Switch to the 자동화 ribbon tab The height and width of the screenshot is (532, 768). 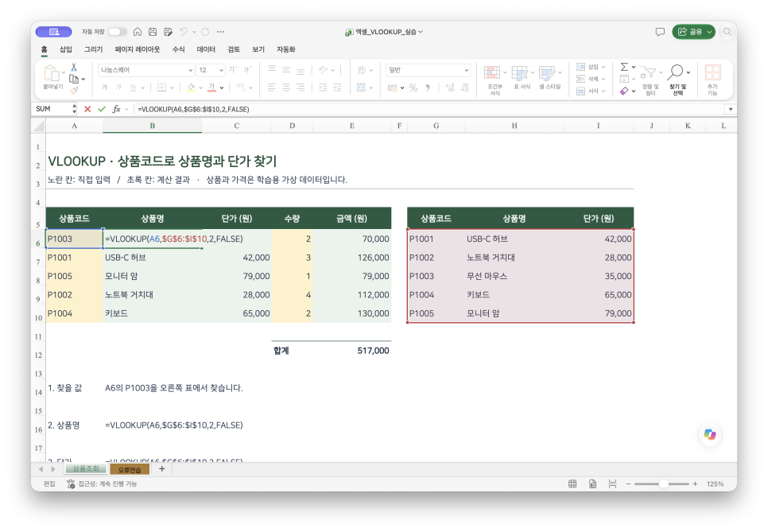coord(286,49)
